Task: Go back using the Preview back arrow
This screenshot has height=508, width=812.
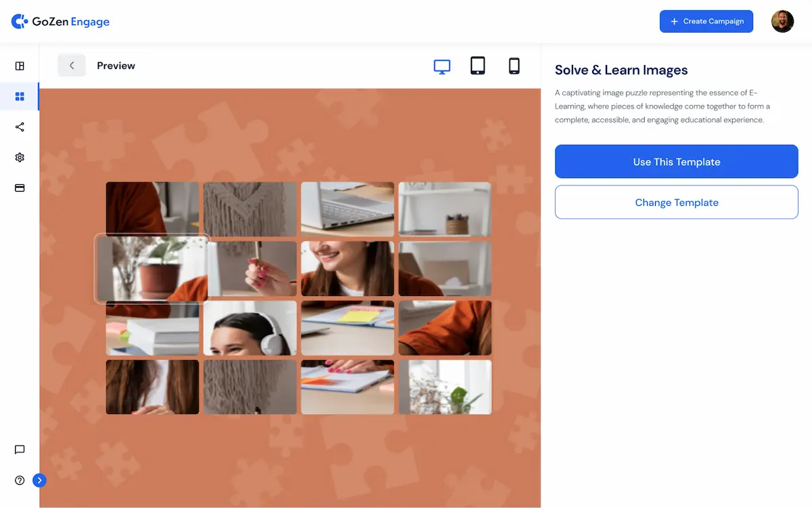Action: tap(72, 66)
